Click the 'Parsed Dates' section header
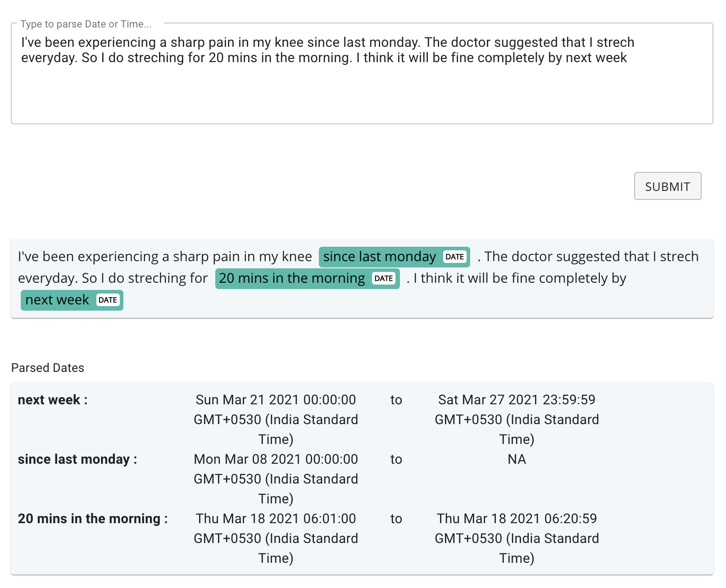The width and height of the screenshot is (726, 588). [48, 368]
